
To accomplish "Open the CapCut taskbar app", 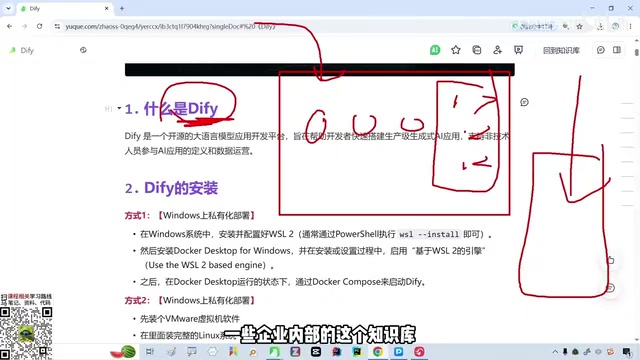I will [x=316, y=351].
